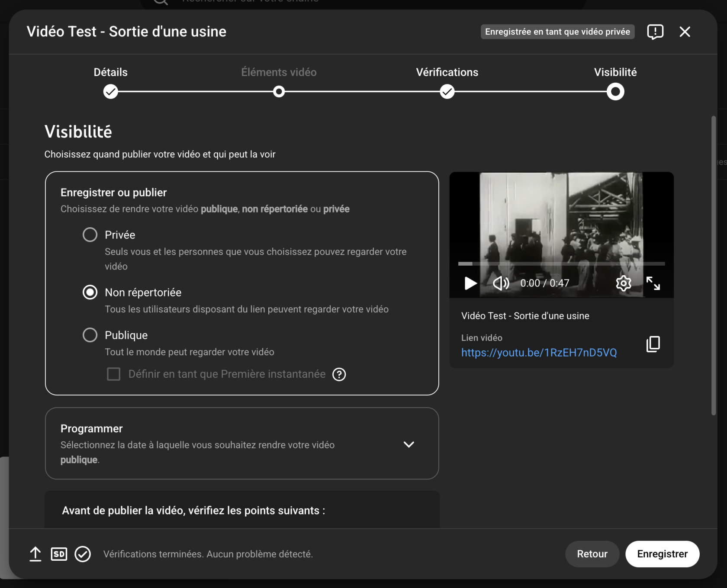The width and height of the screenshot is (727, 588).
Task: Select the Privée visibility option
Action: tap(90, 235)
